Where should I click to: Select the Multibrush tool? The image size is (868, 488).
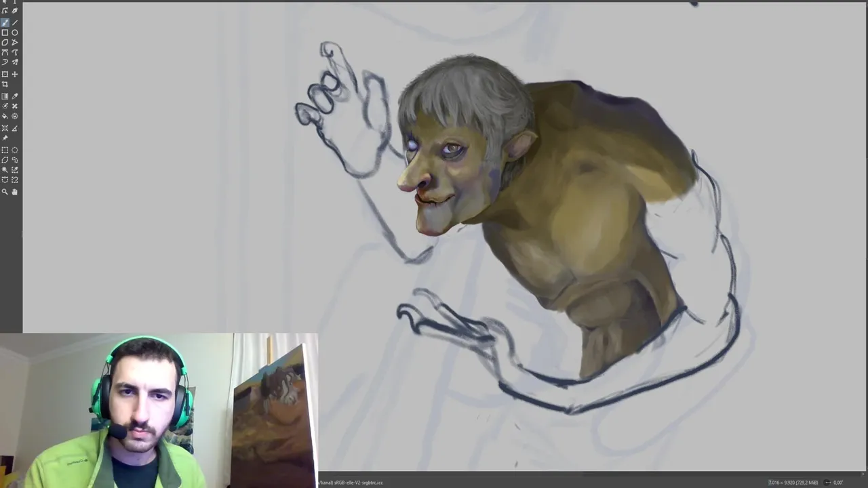tap(14, 62)
